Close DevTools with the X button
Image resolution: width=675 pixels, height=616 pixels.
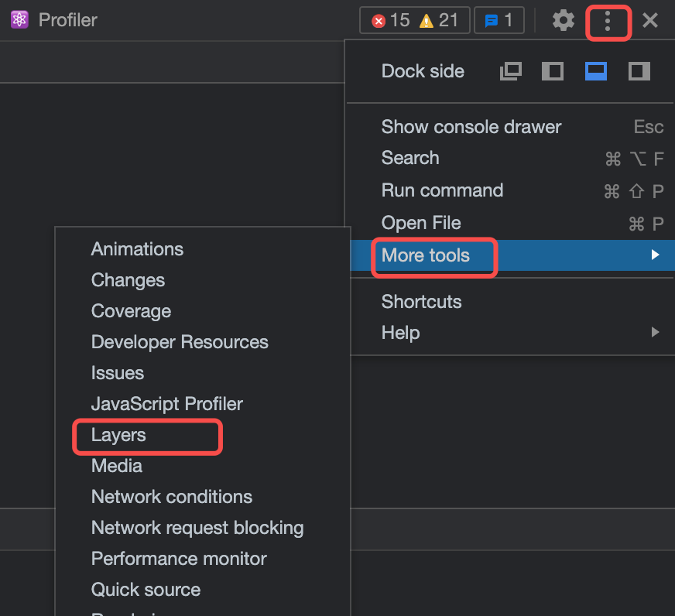(650, 20)
